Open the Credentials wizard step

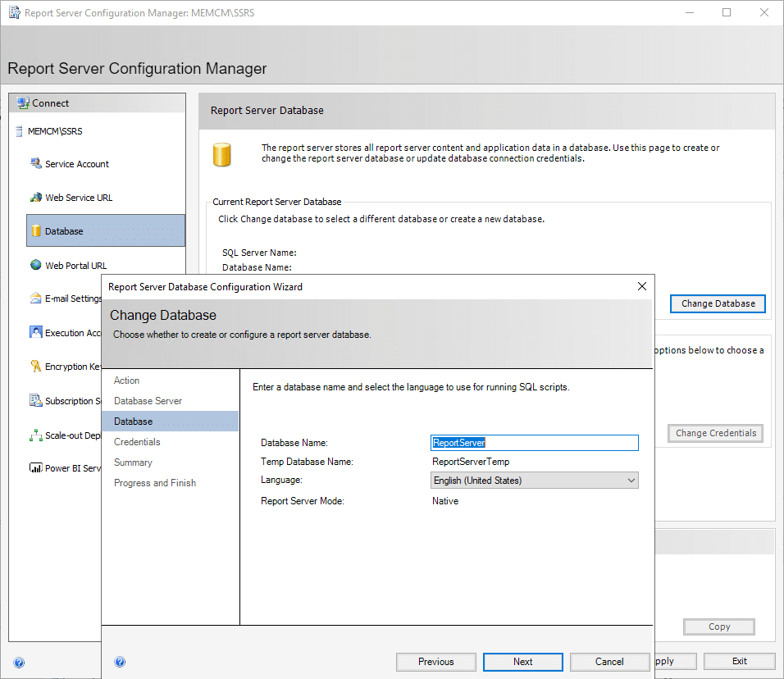click(x=137, y=442)
